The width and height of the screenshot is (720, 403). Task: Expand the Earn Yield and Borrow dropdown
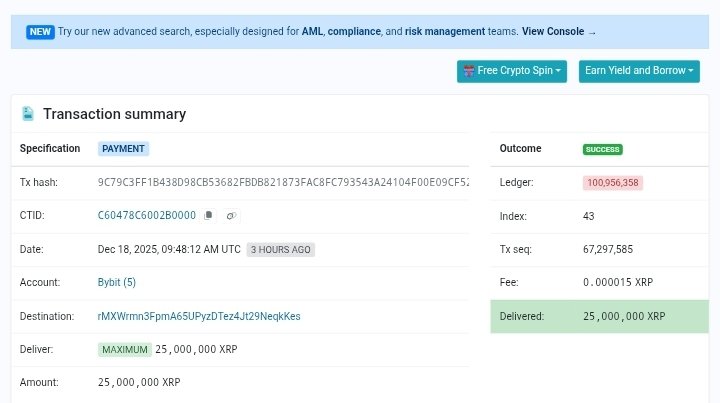click(639, 71)
